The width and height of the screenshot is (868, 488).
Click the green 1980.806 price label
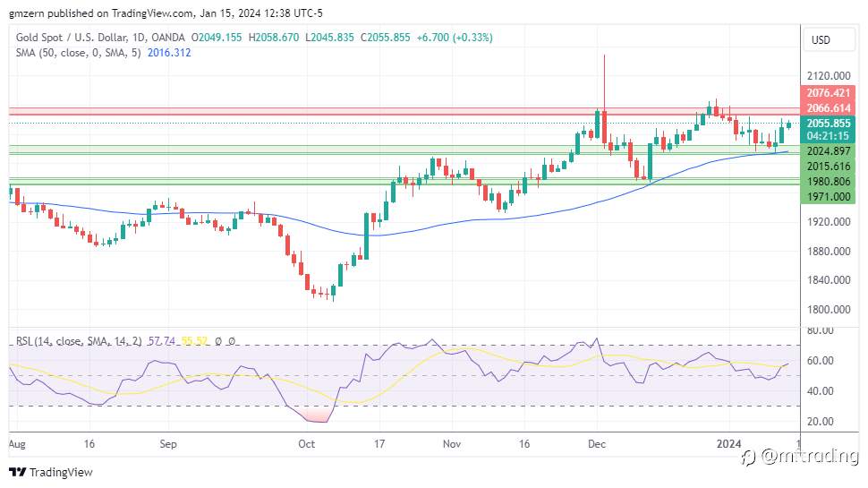[x=828, y=181]
